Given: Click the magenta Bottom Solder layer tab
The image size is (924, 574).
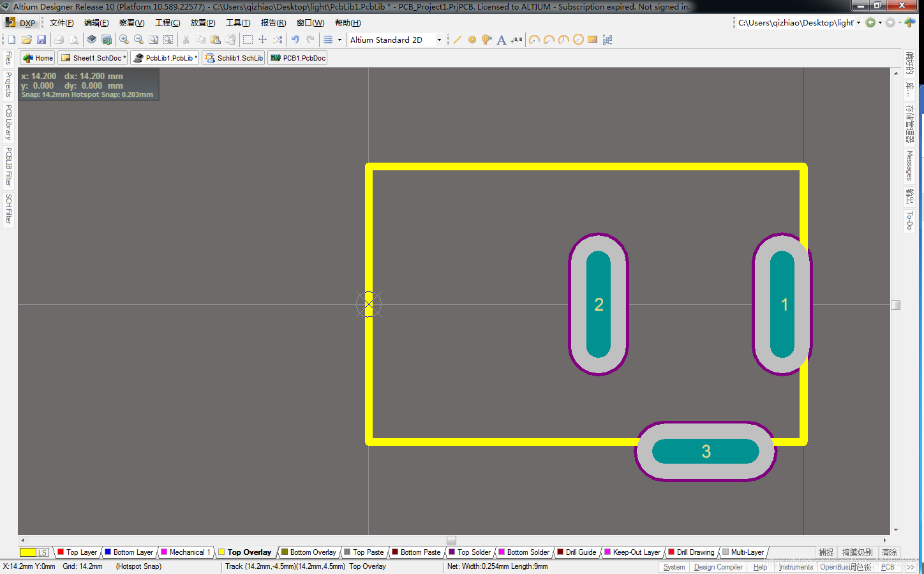Looking at the screenshot, I should (x=525, y=552).
